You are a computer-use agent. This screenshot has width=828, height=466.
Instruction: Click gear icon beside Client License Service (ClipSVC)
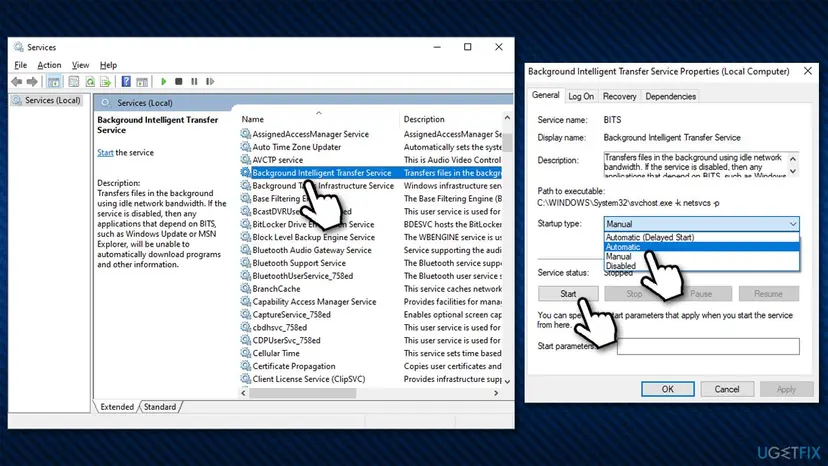pyautogui.click(x=245, y=379)
